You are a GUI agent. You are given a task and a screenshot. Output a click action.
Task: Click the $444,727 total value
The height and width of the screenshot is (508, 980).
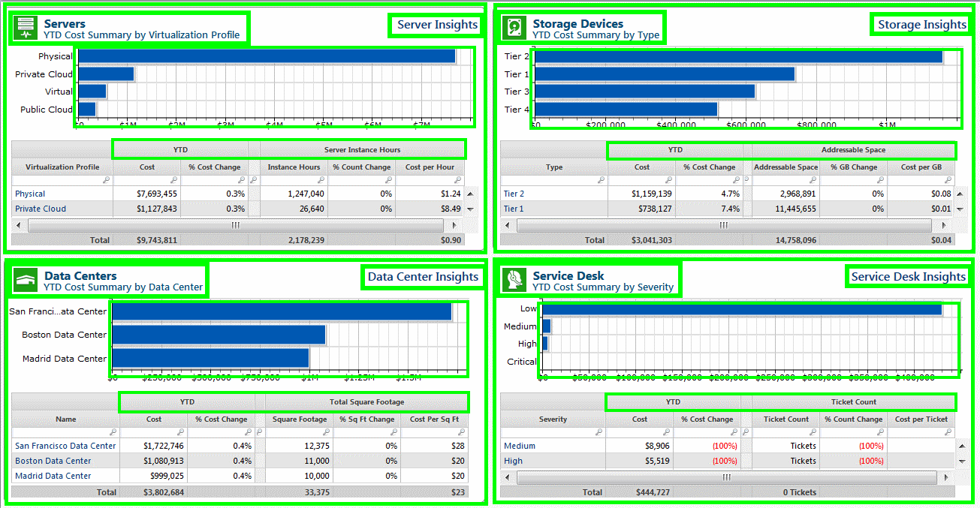(x=651, y=492)
